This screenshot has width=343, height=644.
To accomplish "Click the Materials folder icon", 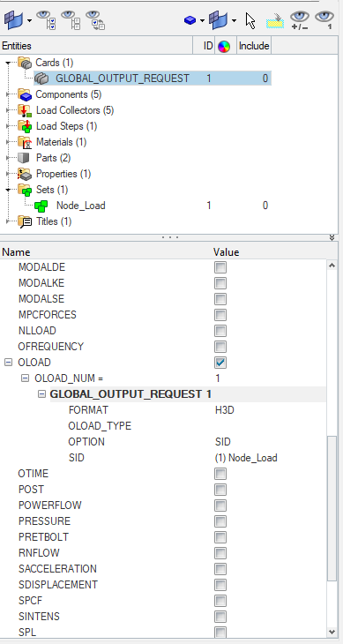I will coord(25,142).
